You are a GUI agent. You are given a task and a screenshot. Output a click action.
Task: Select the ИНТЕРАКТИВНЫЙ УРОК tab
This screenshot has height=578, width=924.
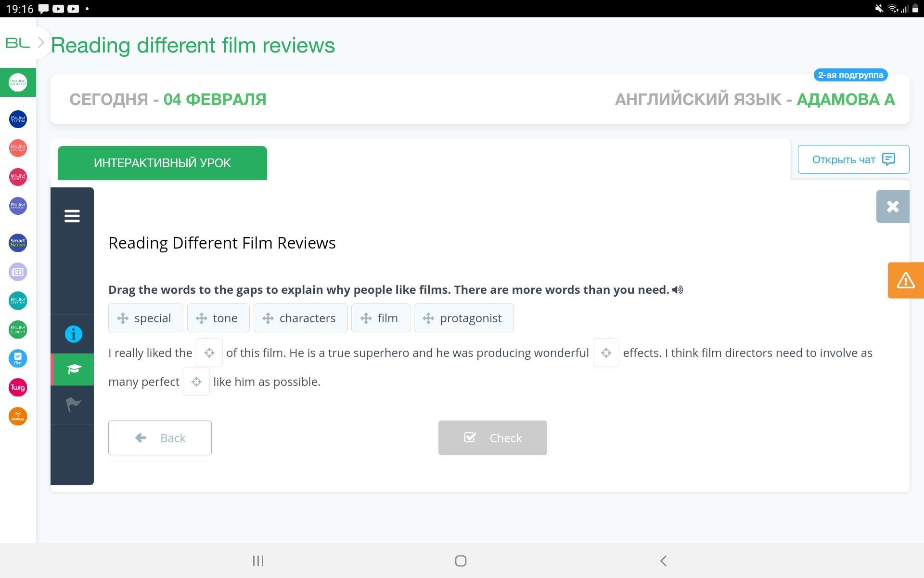(x=162, y=163)
